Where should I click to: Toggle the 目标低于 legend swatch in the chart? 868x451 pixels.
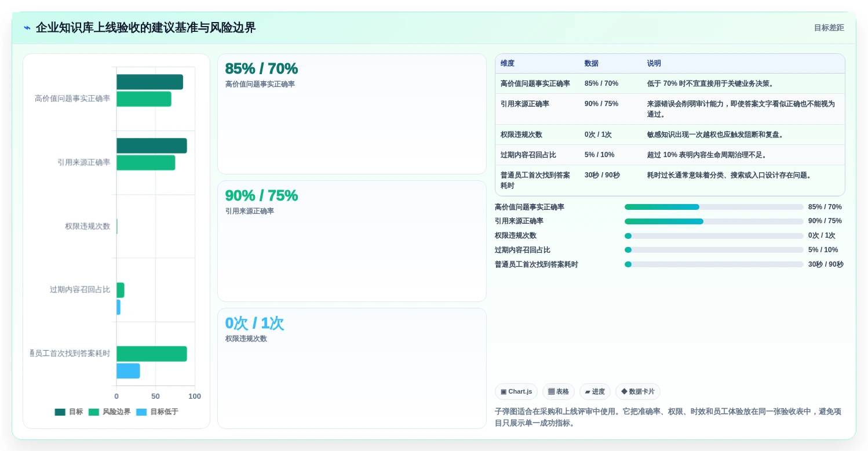point(141,412)
